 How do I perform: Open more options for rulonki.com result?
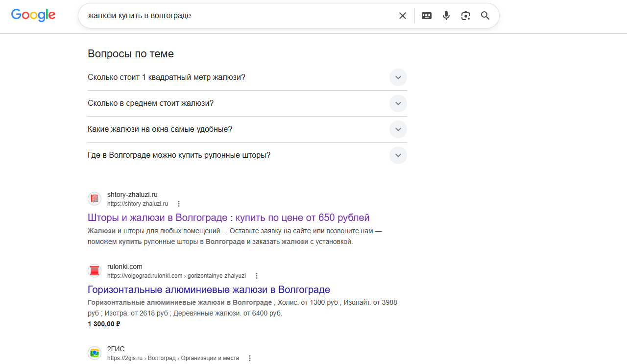257,276
